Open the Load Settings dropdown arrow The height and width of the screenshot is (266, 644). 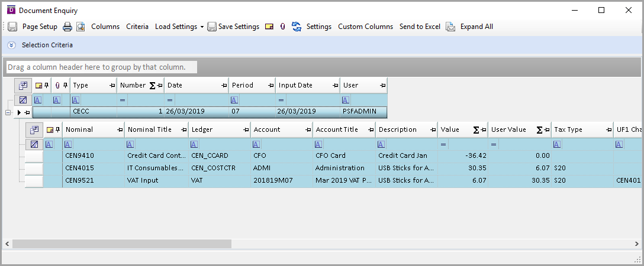pos(202,27)
